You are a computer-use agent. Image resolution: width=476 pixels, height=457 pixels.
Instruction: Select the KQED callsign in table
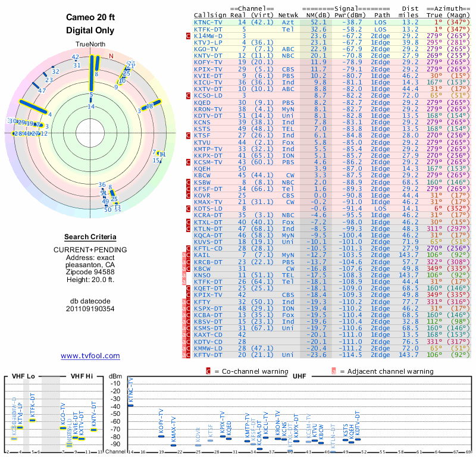(x=202, y=102)
